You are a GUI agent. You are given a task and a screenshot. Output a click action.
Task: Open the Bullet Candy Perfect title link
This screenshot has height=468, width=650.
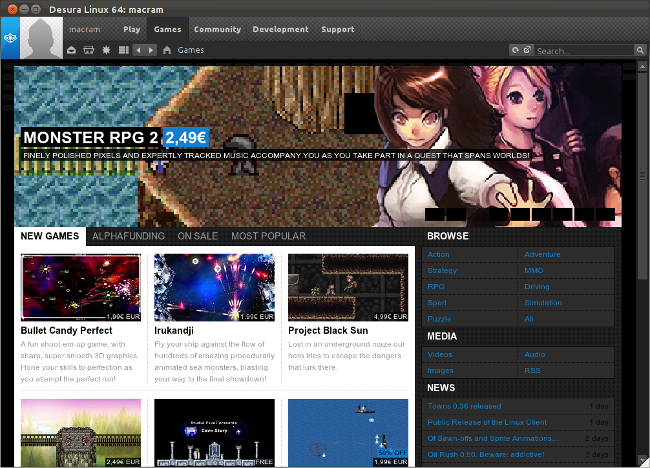66,331
